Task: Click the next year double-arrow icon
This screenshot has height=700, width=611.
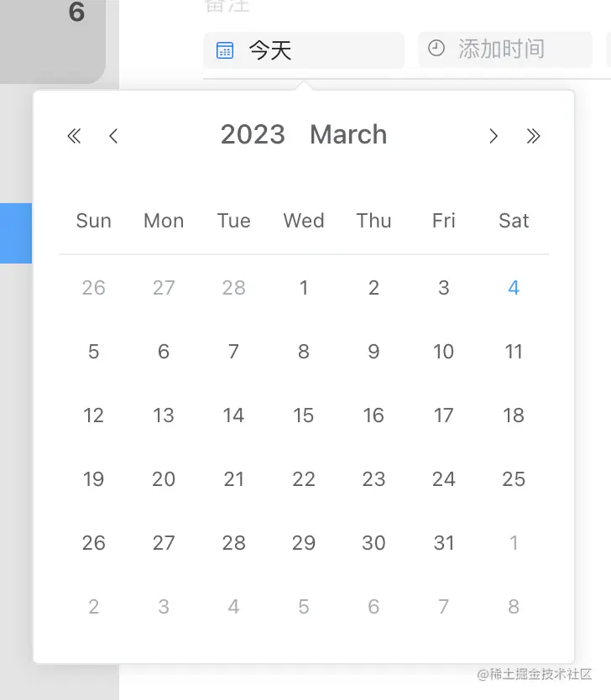Action: (533, 136)
